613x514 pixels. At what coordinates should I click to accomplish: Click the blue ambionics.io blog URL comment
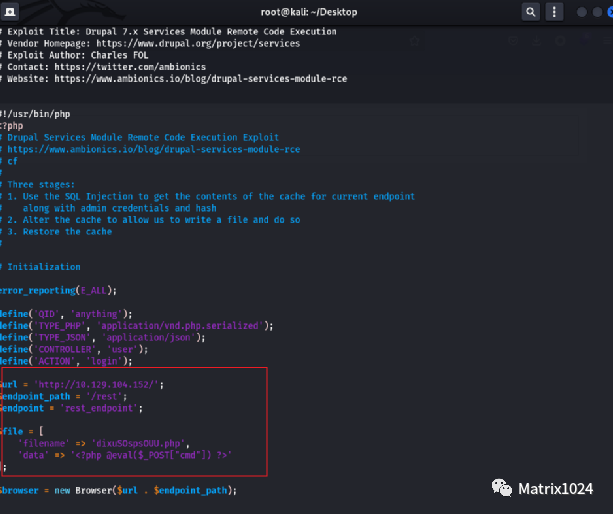[x=154, y=149]
